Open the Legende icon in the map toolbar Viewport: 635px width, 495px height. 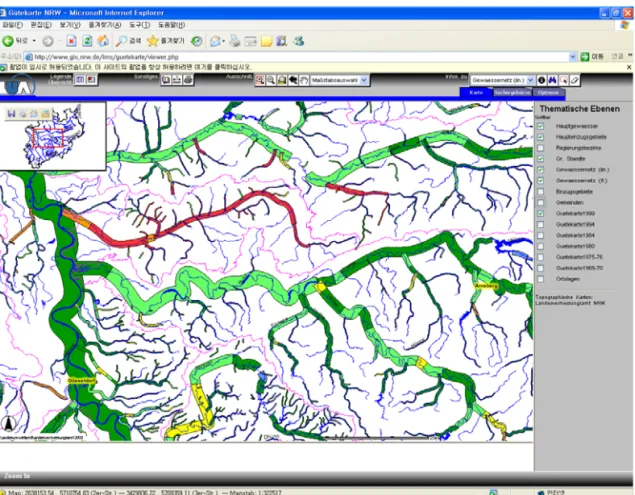click(x=80, y=79)
